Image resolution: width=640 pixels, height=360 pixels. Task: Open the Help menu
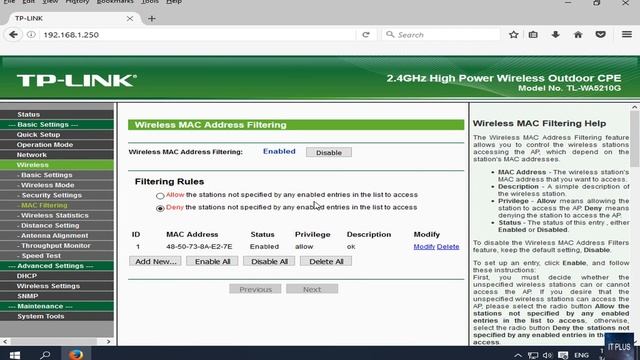[x=174, y=2]
